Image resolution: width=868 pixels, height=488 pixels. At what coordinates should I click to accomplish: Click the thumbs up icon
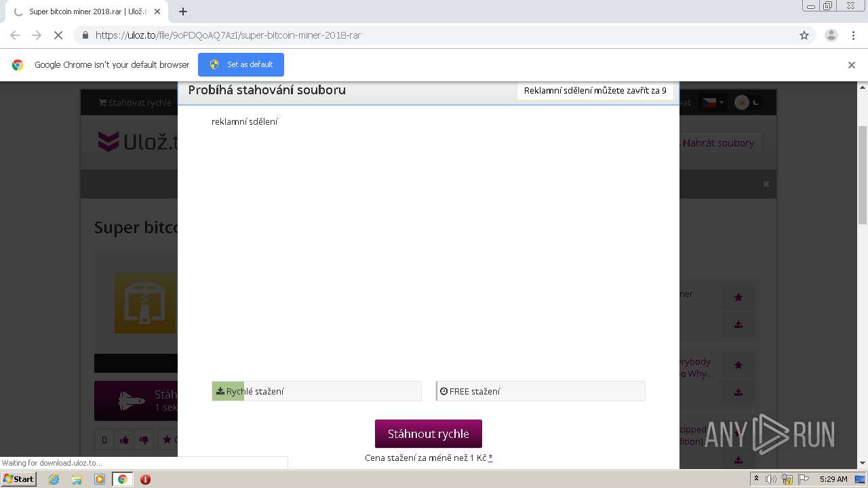click(124, 439)
